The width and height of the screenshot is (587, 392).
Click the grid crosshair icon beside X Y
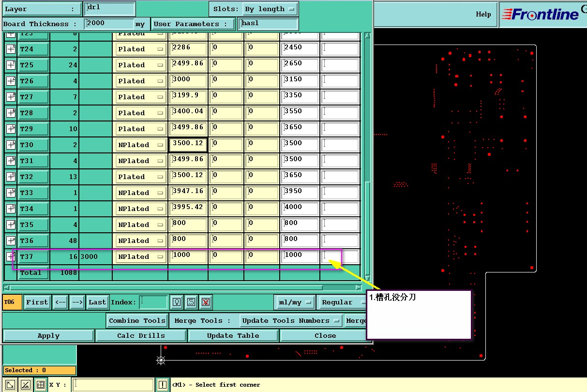click(x=41, y=385)
